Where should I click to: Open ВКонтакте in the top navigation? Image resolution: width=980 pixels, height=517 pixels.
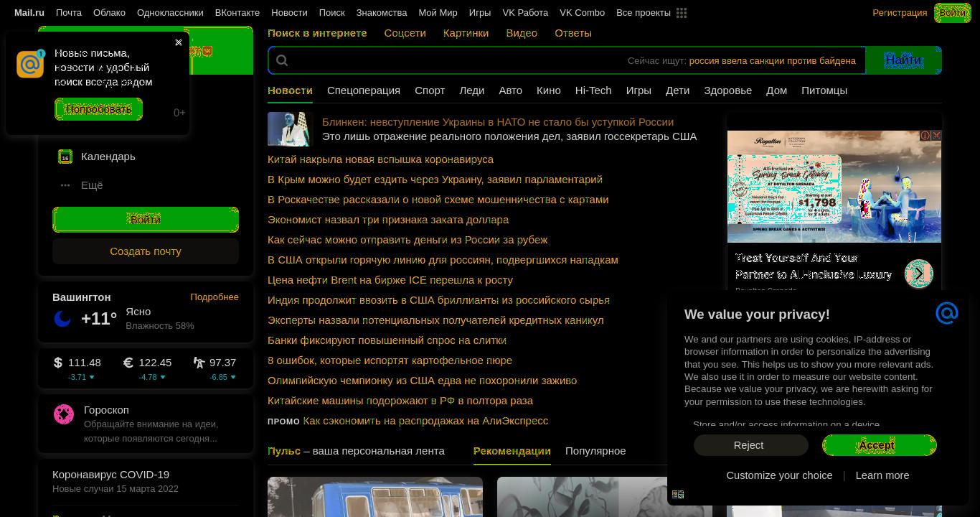[237, 13]
